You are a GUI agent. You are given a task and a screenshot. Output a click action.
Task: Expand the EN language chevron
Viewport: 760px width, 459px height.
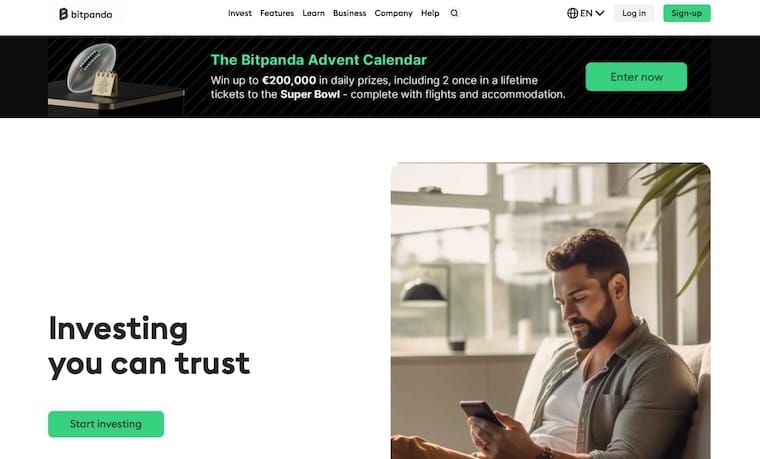(x=600, y=13)
